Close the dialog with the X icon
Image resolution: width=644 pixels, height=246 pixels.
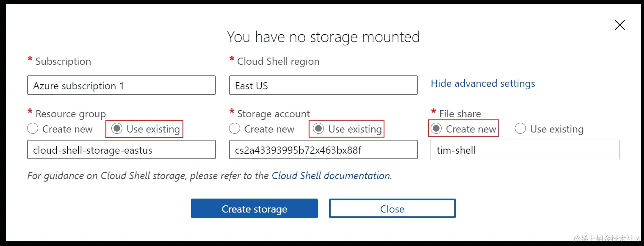tap(619, 25)
